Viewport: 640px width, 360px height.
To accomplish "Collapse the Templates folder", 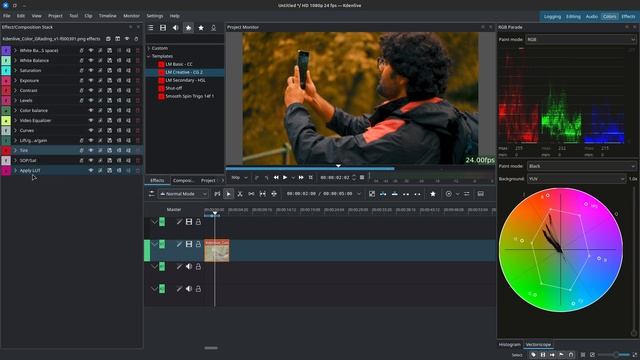I will coord(149,56).
